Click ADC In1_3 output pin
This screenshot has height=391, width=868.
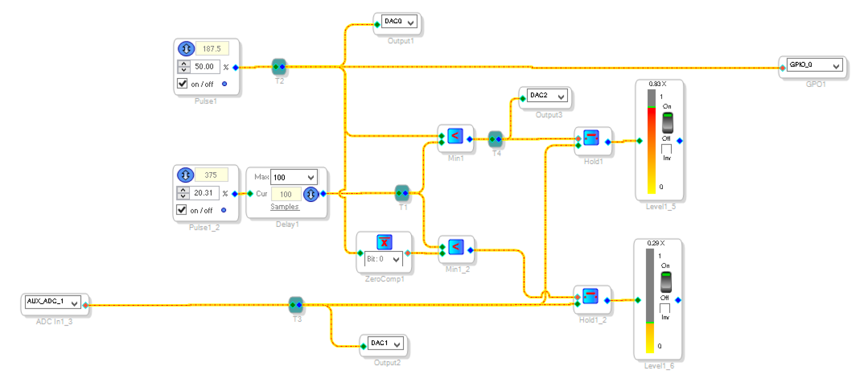point(86,305)
